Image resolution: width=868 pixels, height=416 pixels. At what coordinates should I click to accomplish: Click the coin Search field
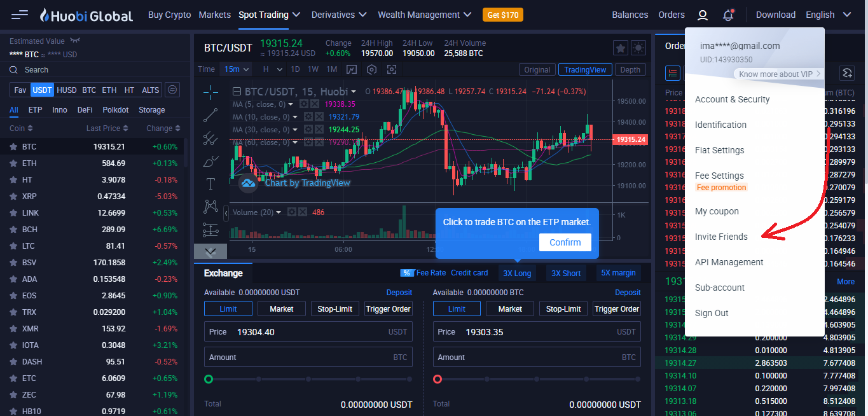tap(95, 70)
